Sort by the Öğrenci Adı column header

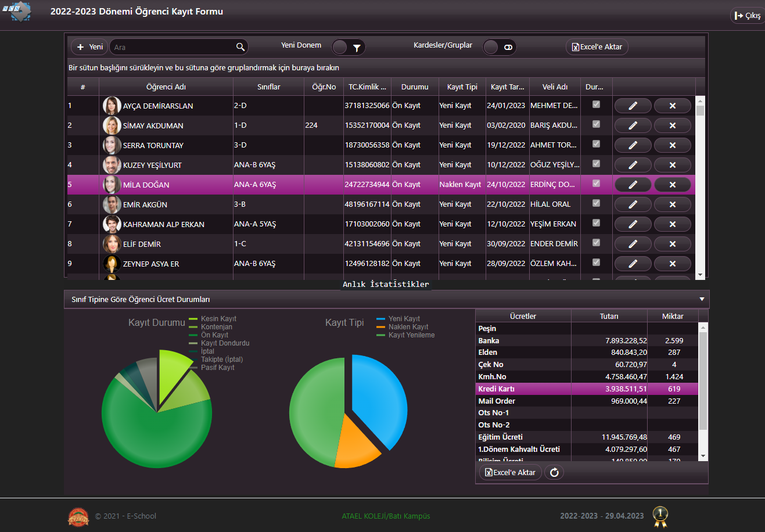click(166, 87)
